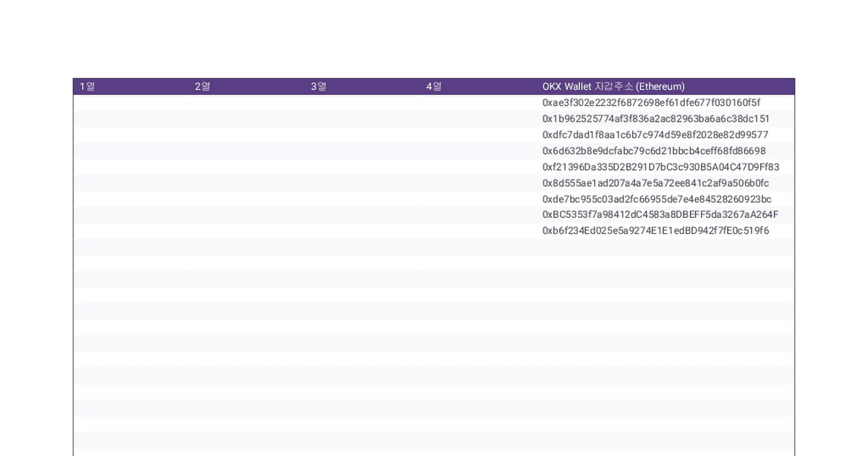Click the wallet address starting with 0x6d632b8e

click(x=654, y=151)
